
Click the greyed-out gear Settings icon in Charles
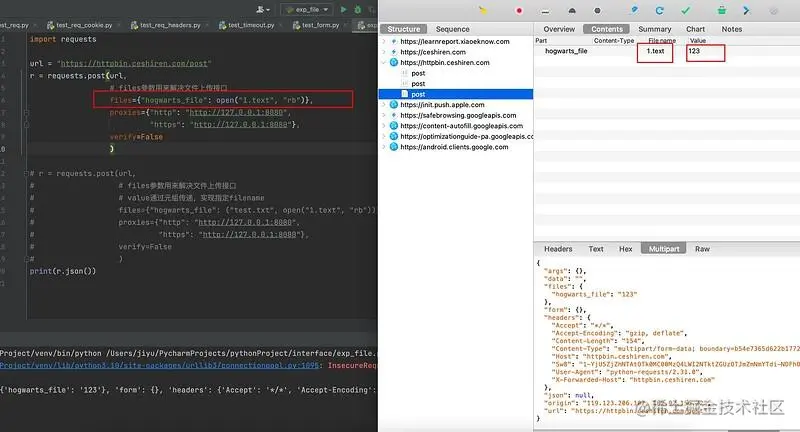click(773, 11)
